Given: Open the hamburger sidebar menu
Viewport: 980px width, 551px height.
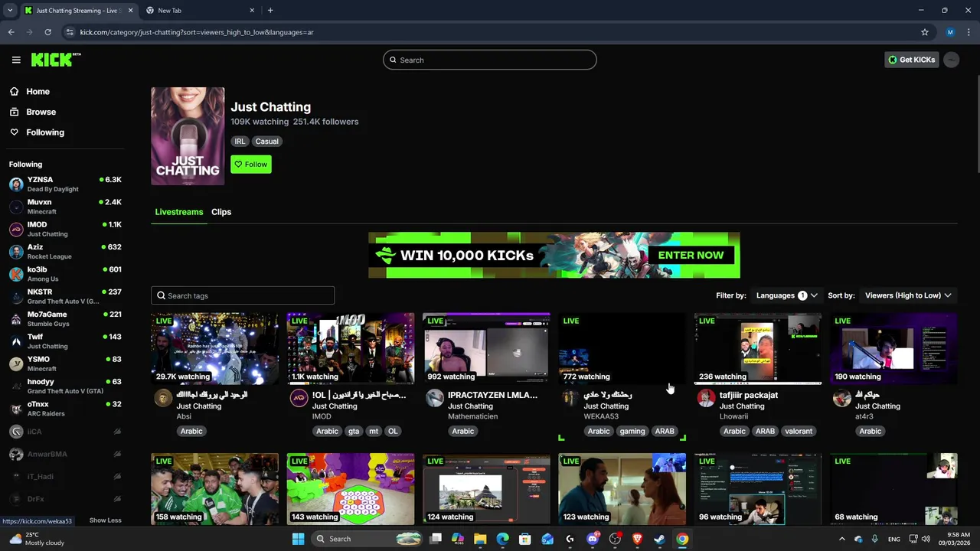Looking at the screenshot, I should 16,60.
